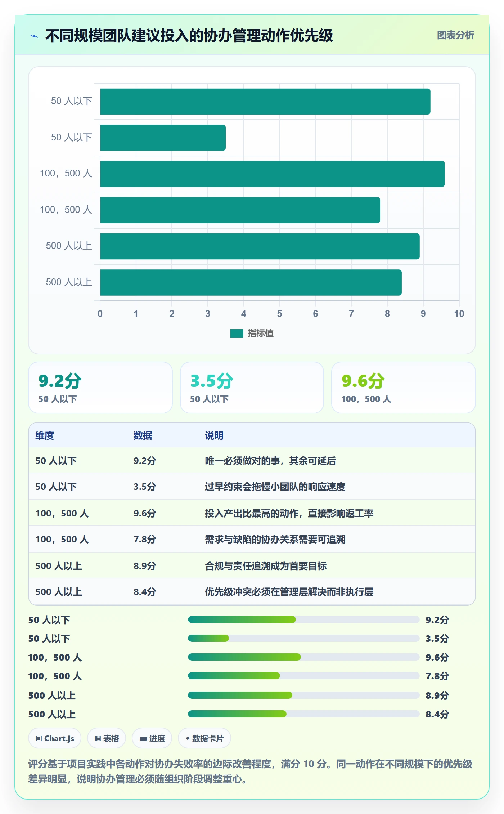Viewport: 504px width, 814px height.
Task: Click the progress bar labeled 8.9分
Action: point(304,695)
